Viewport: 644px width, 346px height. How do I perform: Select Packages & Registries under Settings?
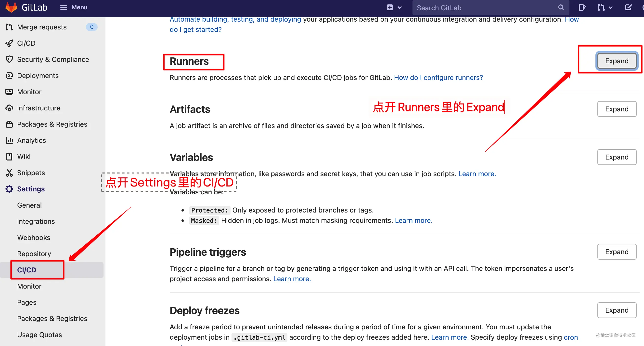(x=52, y=319)
